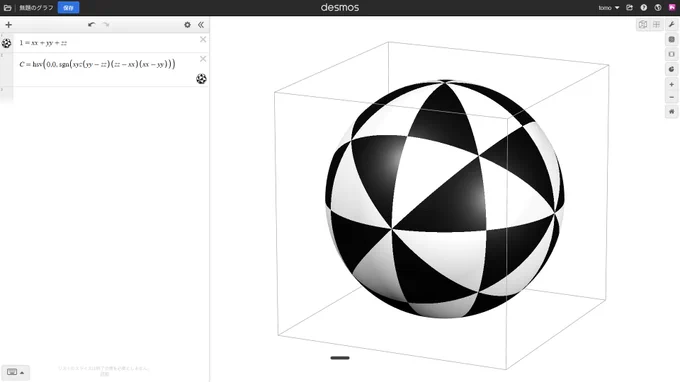Zoom out on the 3D graph
Screen dimensions: 680x382
[672, 98]
